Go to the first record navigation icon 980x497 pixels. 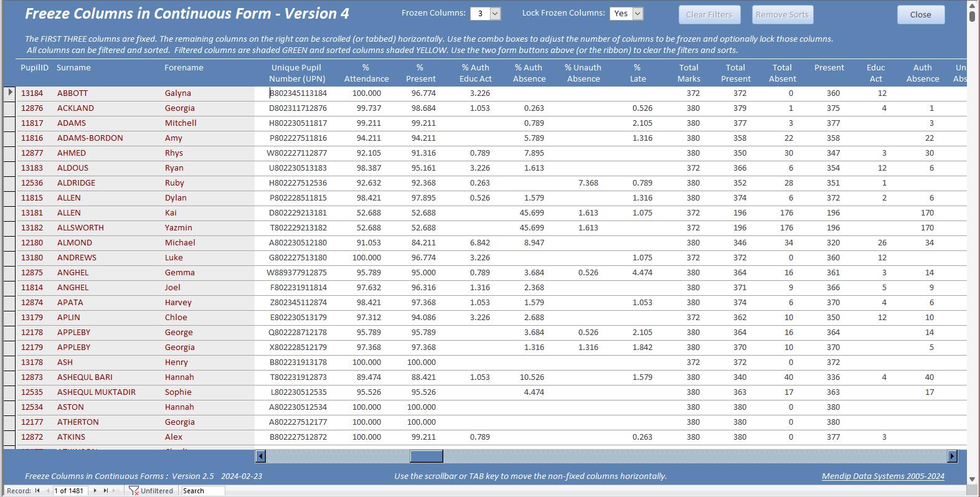(37, 491)
